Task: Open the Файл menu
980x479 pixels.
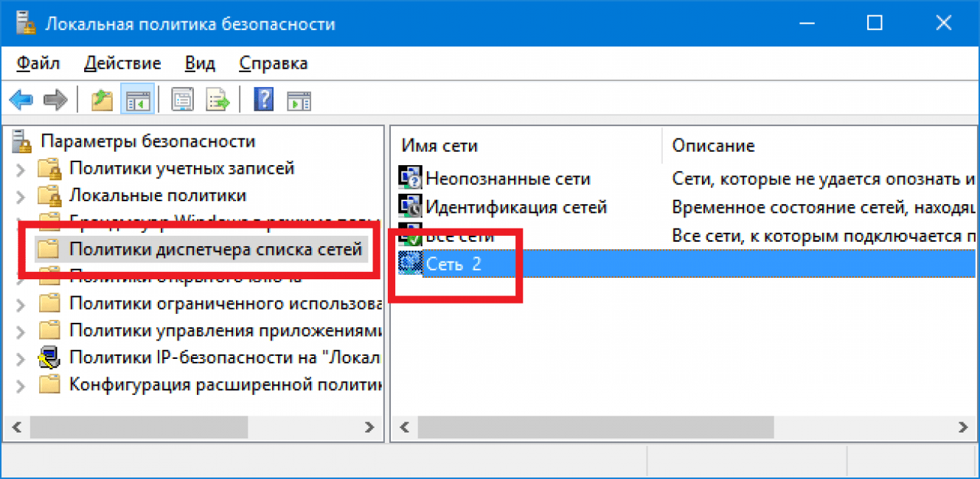Action: click(x=38, y=63)
